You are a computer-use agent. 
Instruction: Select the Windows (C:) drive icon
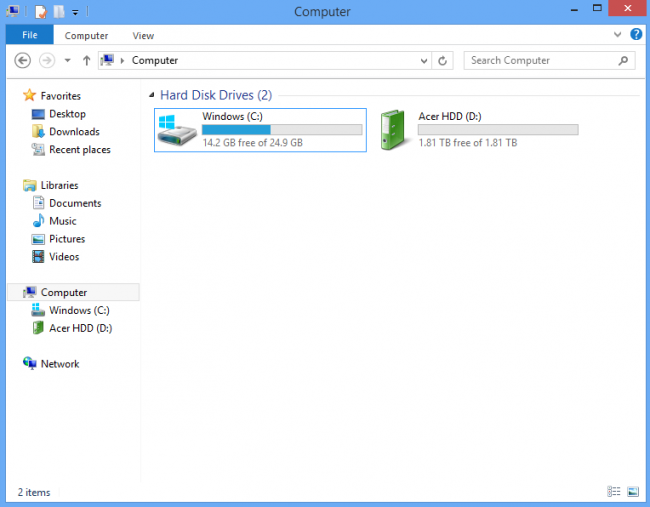[177, 130]
